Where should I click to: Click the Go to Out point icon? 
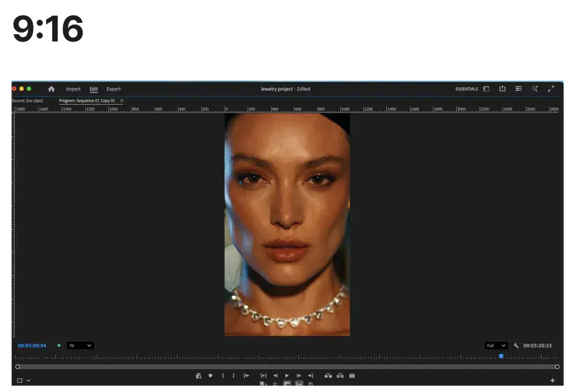coord(311,376)
